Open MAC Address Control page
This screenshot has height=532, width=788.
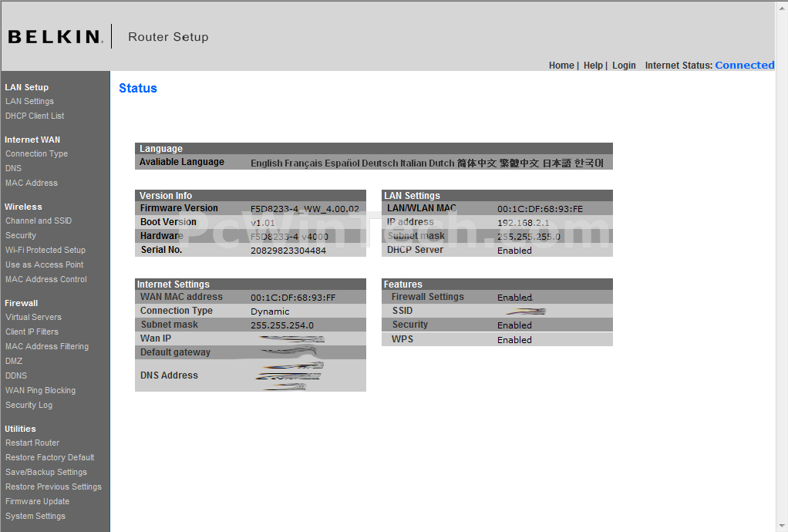(46, 279)
